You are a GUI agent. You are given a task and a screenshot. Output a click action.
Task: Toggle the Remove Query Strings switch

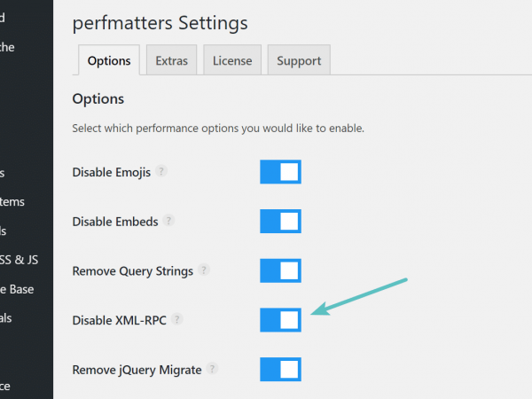point(280,270)
